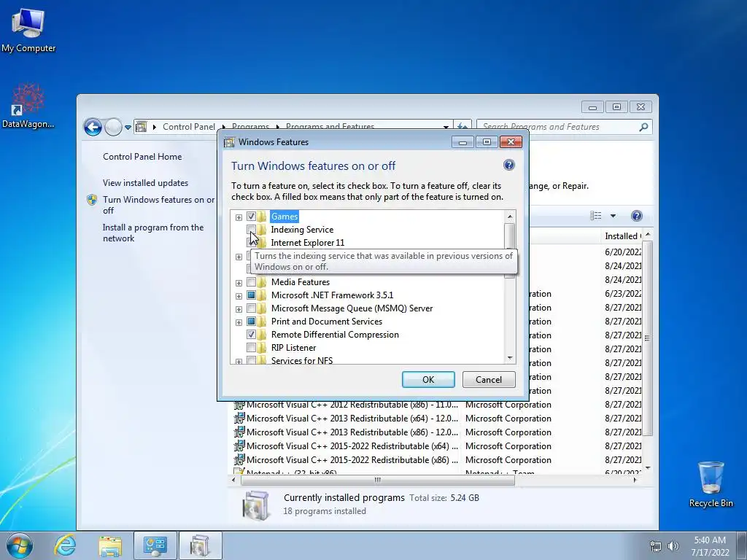Click the Control Panel address bar icon

click(141, 127)
